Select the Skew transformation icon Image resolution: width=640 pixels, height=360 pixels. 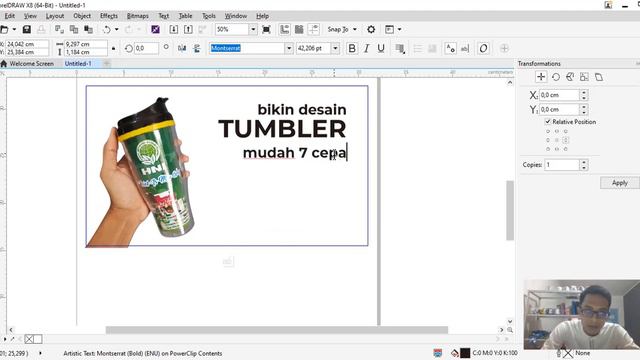[599, 77]
